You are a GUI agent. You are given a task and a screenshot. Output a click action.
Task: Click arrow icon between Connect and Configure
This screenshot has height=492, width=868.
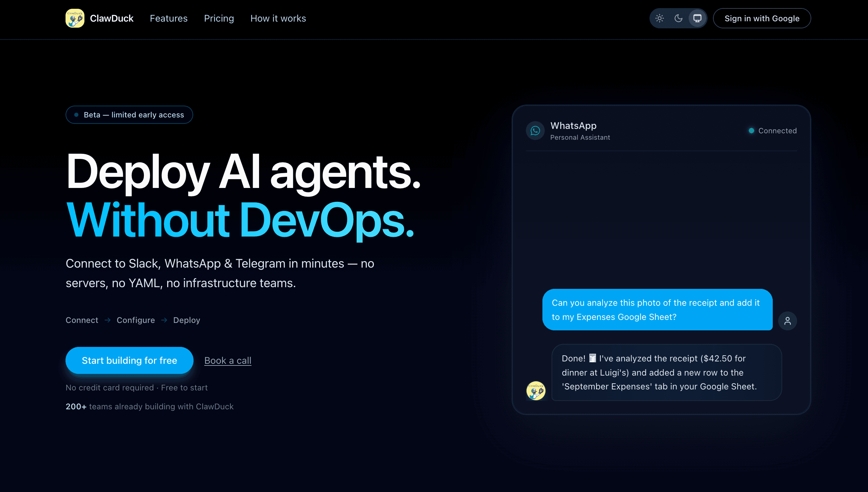click(x=107, y=320)
